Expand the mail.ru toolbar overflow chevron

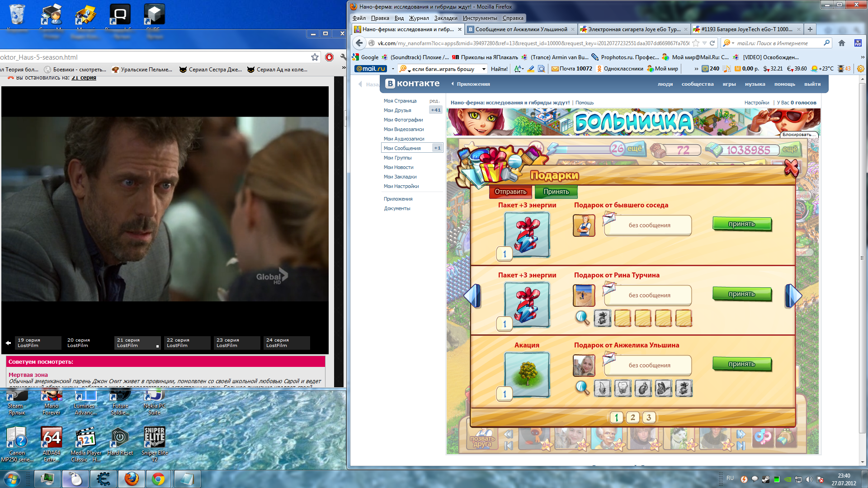(x=696, y=69)
